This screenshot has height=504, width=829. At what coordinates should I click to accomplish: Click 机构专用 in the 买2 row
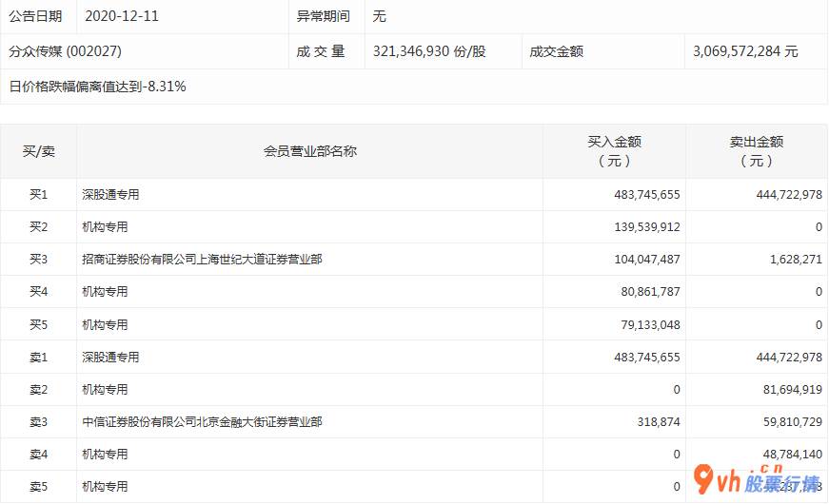105,227
